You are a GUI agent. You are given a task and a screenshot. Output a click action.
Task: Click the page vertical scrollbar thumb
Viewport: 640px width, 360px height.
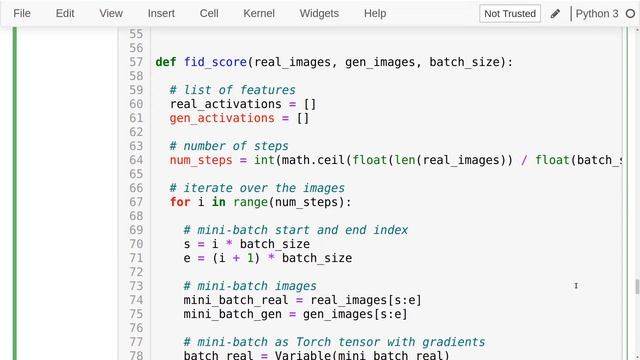(637, 286)
